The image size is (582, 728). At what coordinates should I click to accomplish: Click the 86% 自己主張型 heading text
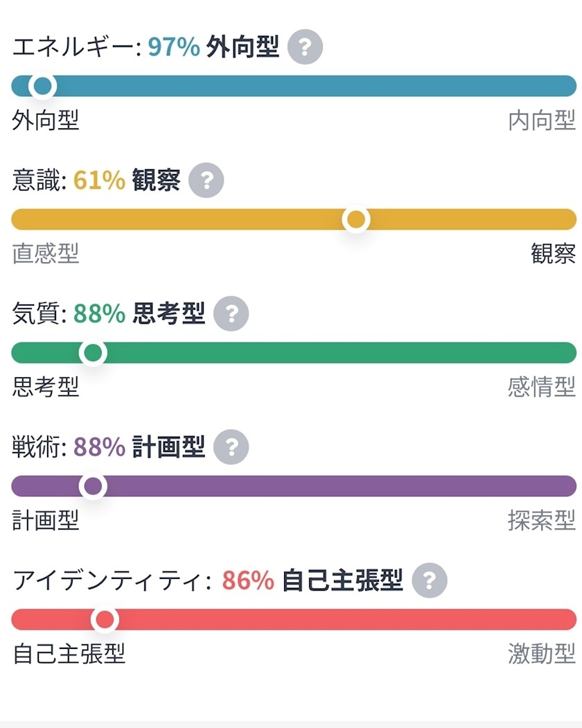312,580
